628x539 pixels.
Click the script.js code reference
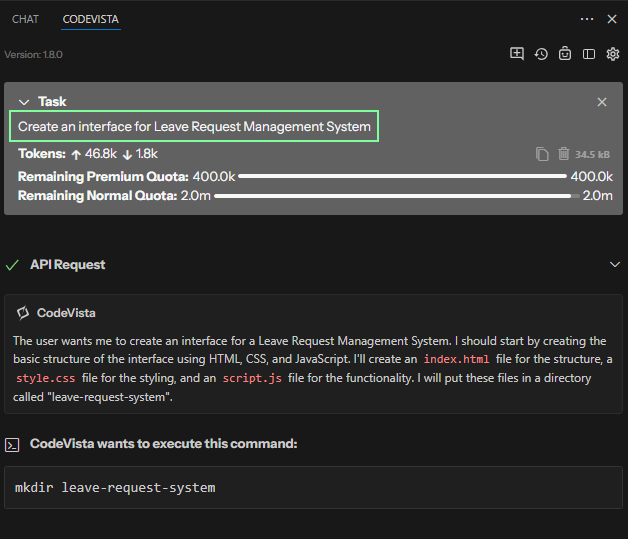point(252,378)
